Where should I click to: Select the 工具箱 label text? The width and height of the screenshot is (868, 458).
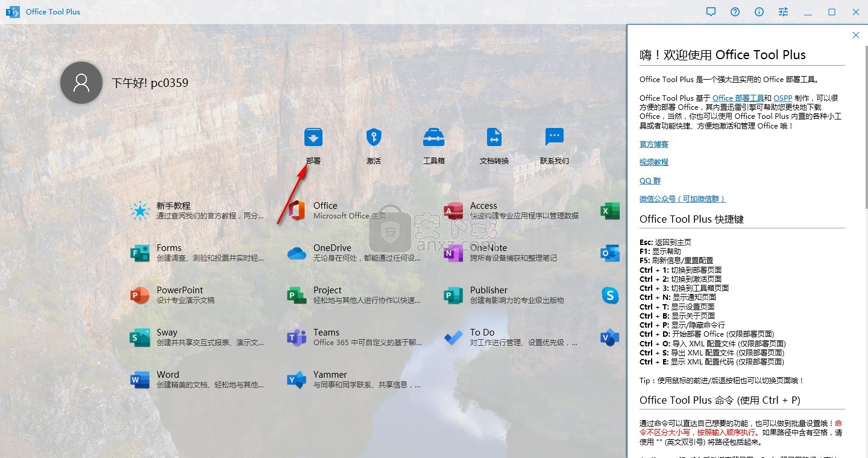click(x=434, y=161)
